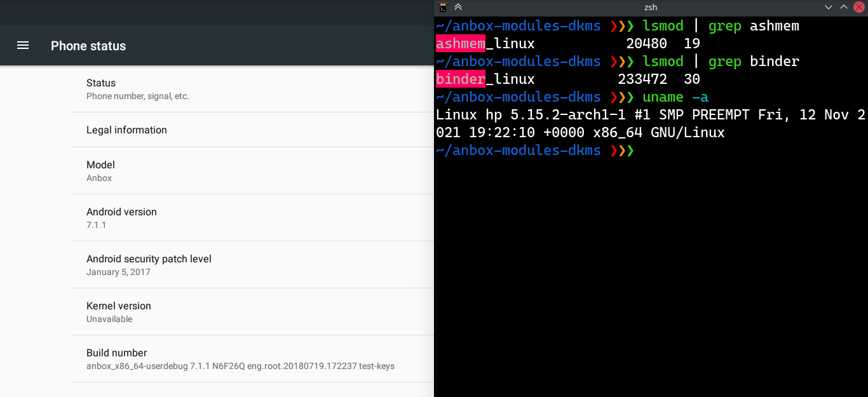Click highlighted 'binder' in binder_linux output

pos(461,79)
